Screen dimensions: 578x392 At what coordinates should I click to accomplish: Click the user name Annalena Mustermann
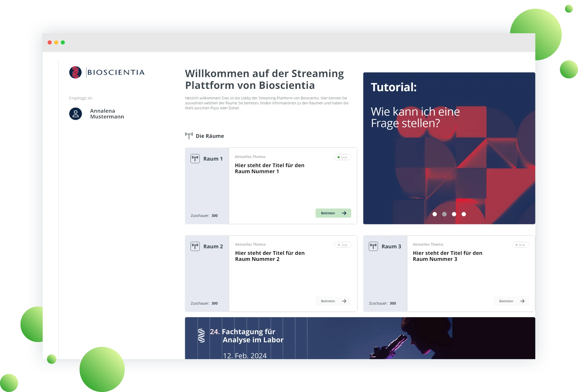click(107, 114)
